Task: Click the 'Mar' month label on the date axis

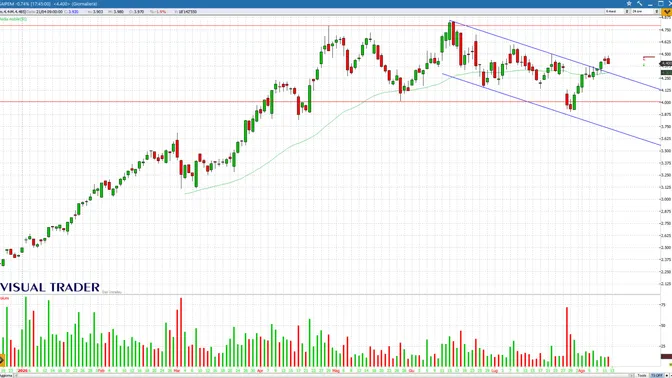Action: tap(177, 370)
